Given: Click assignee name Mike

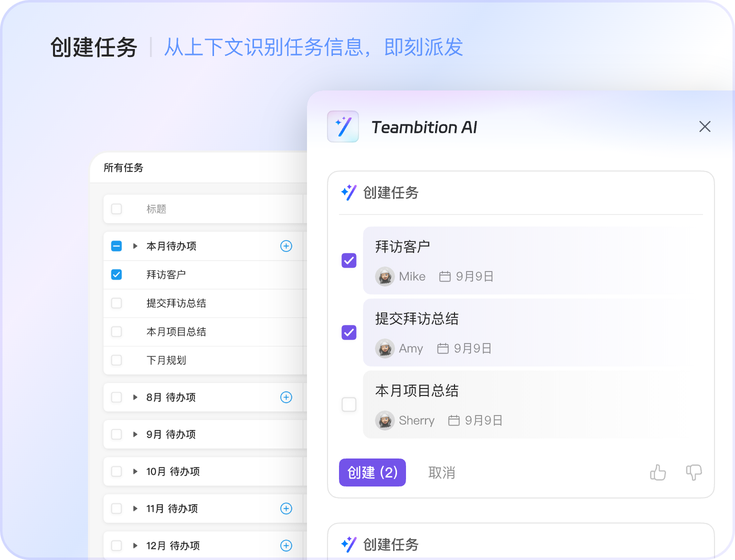Looking at the screenshot, I should coord(412,276).
